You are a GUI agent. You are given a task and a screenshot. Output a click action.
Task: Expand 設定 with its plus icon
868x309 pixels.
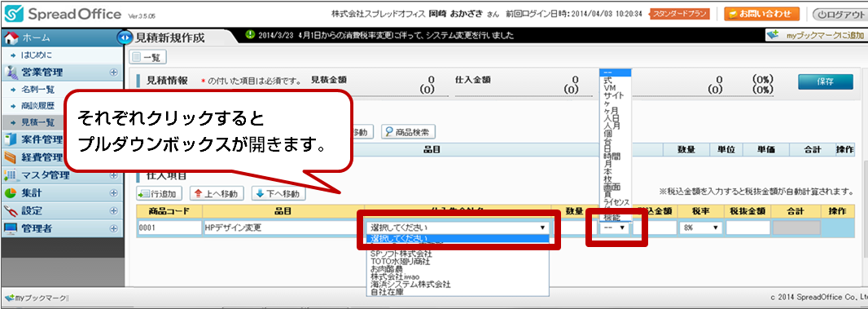114,211
